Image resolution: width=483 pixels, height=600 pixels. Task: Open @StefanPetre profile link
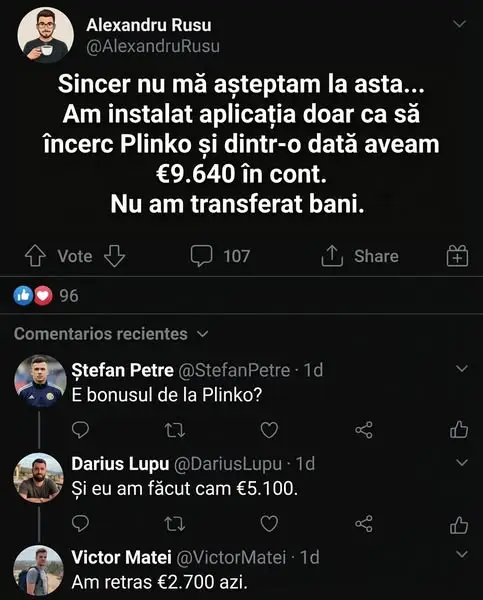(x=234, y=370)
